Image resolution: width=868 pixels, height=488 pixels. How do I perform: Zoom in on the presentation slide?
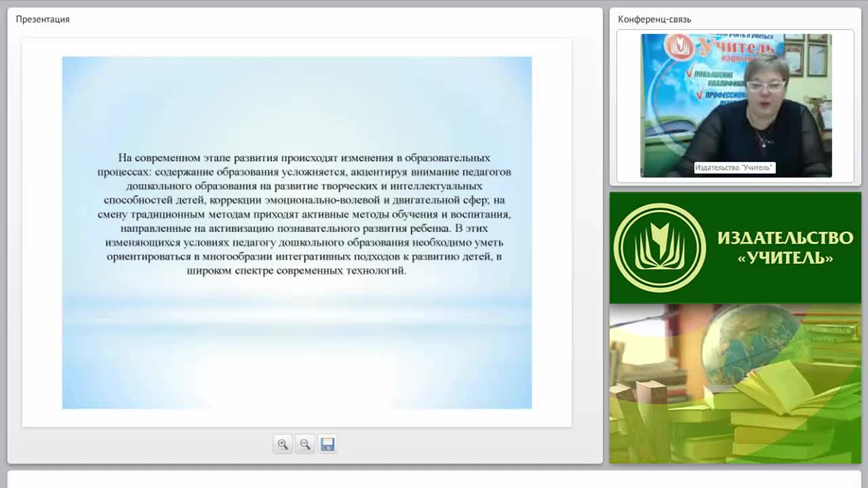283,444
